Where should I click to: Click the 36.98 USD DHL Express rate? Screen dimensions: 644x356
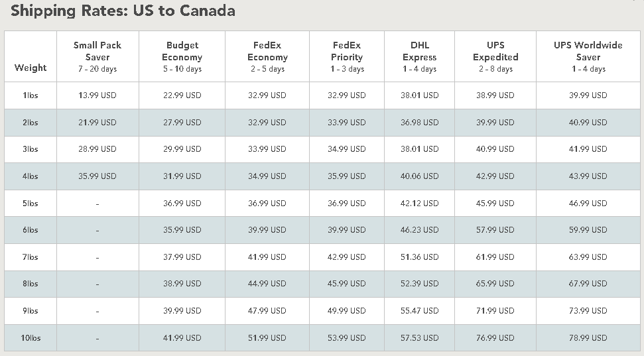point(420,123)
